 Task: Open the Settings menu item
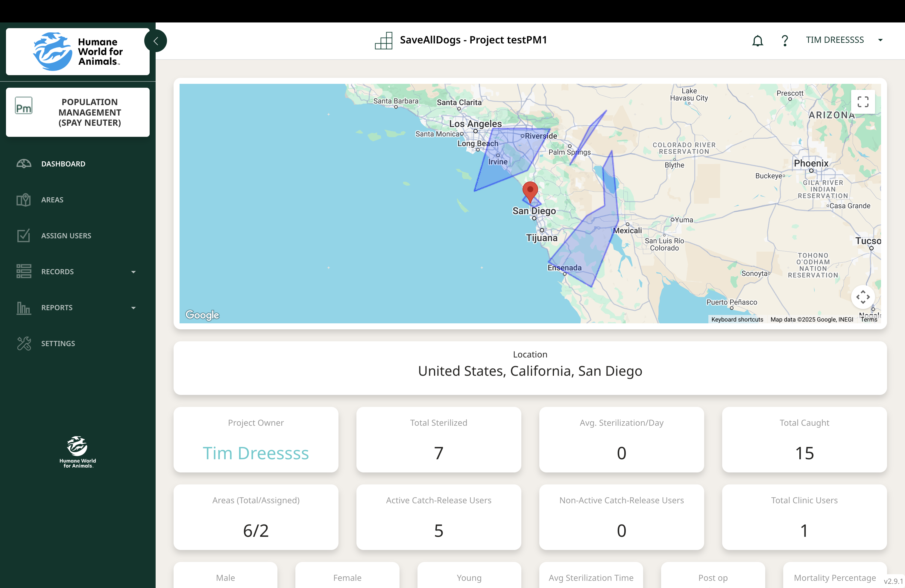[58, 343]
